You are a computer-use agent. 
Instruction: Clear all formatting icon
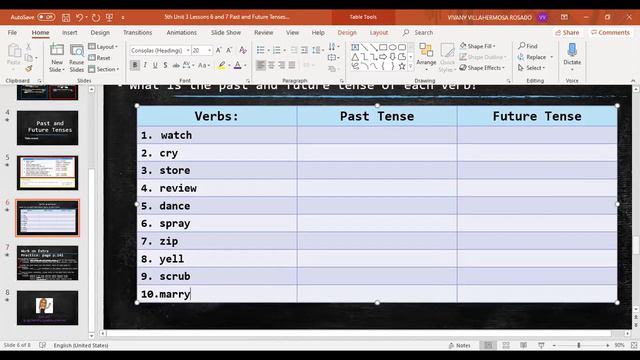243,50
